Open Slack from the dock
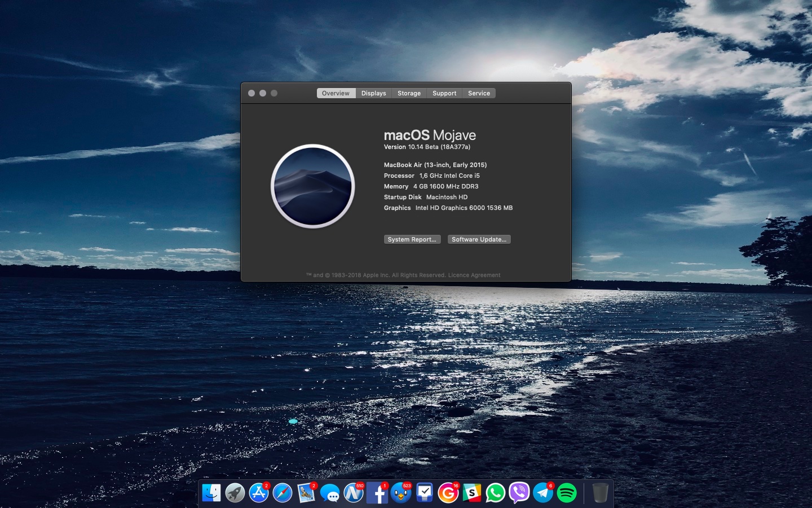Image resolution: width=812 pixels, height=508 pixels. [472, 493]
